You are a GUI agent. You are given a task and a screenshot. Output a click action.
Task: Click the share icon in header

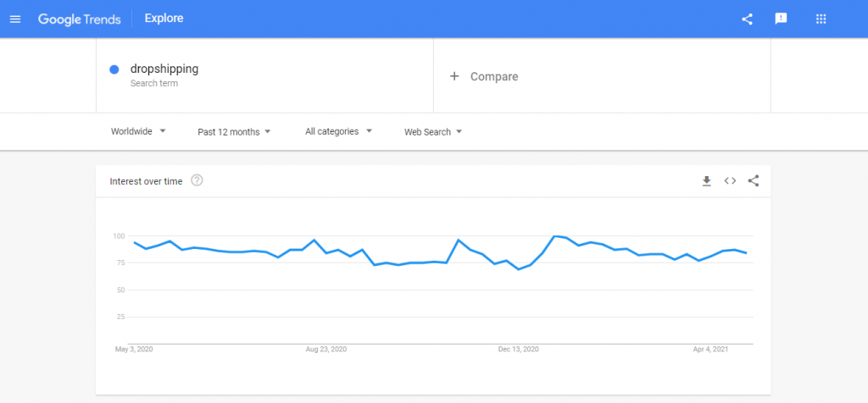[747, 19]
